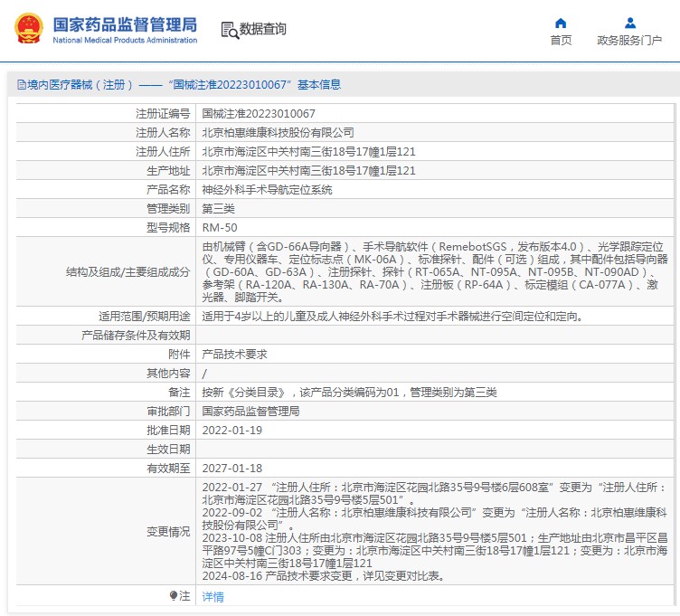The image size is (680, 616).
Task: Click the 型号规格 row label
Action: coord(168,228)
